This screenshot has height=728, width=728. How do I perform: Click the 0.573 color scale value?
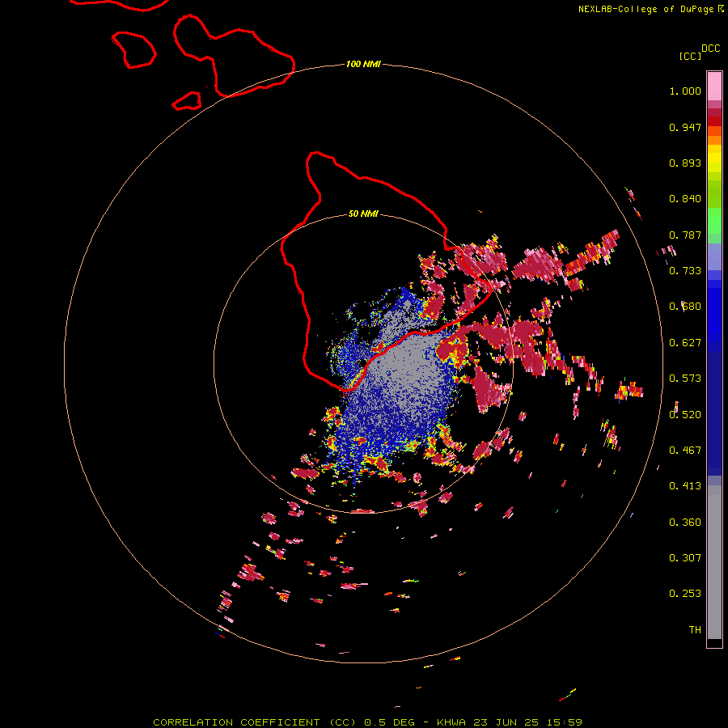click(685, 379)
